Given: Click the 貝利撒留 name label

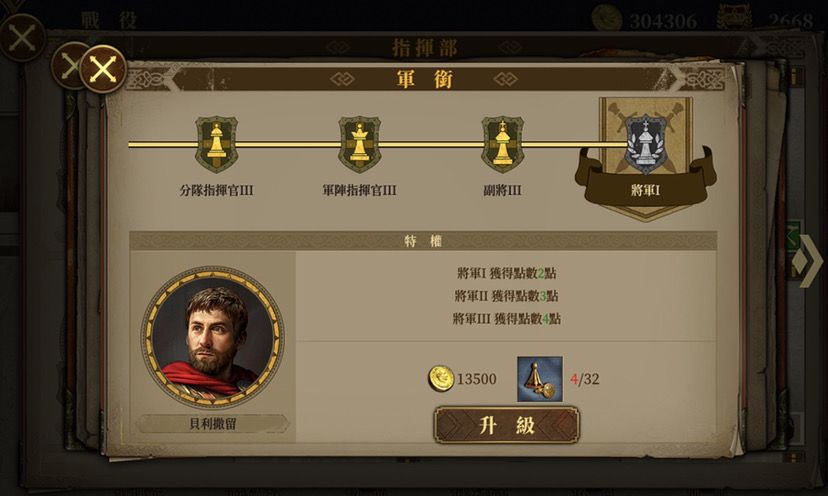Looking at the screenshot, I should [x=213, y=424].
